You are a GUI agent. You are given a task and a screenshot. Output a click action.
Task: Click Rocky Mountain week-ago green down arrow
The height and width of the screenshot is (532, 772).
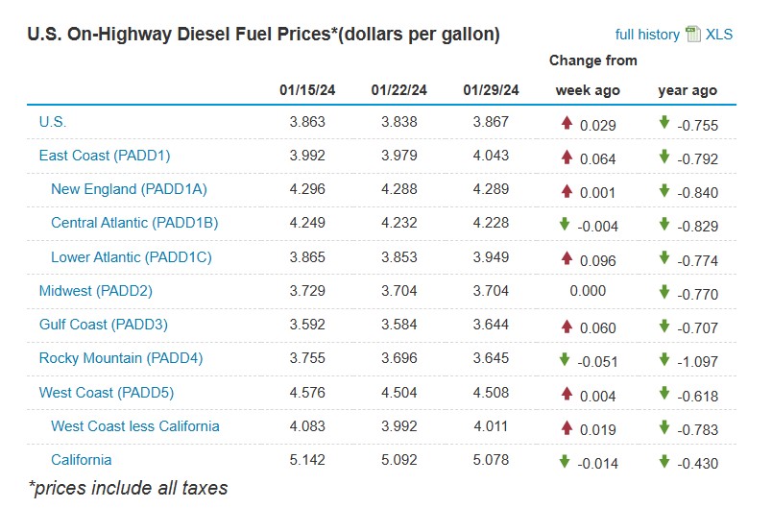(x=565, y=359)
